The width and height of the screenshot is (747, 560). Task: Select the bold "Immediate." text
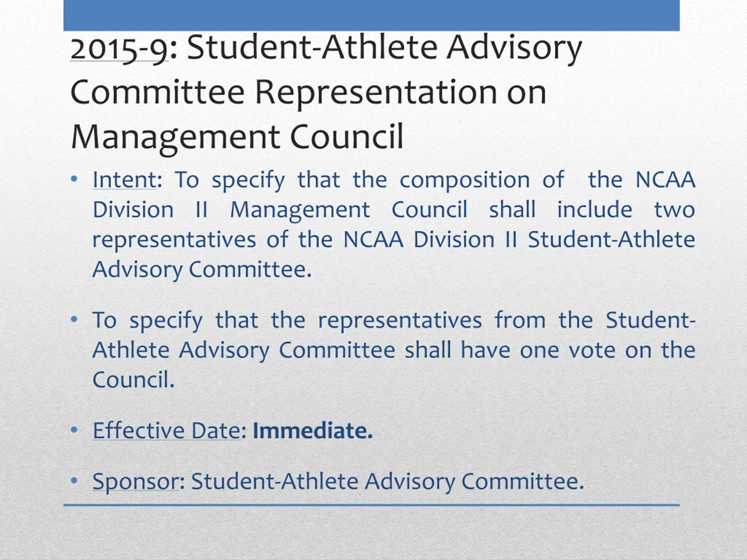tap(313, 430)
